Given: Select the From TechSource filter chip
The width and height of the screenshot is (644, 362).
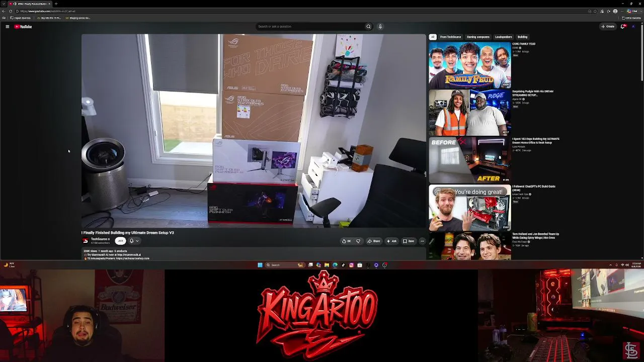Looking at the screenshot, I should tap(450, 37).
